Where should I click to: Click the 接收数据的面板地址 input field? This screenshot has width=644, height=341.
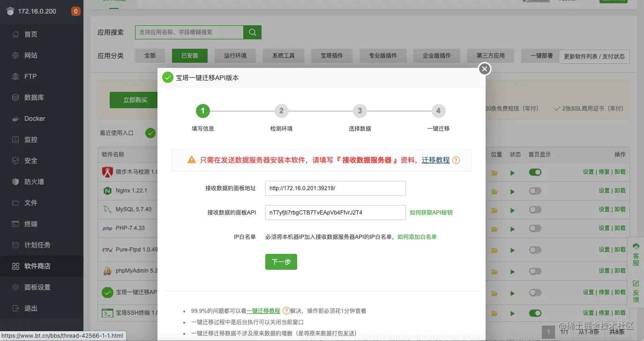(x=336, y=188)
